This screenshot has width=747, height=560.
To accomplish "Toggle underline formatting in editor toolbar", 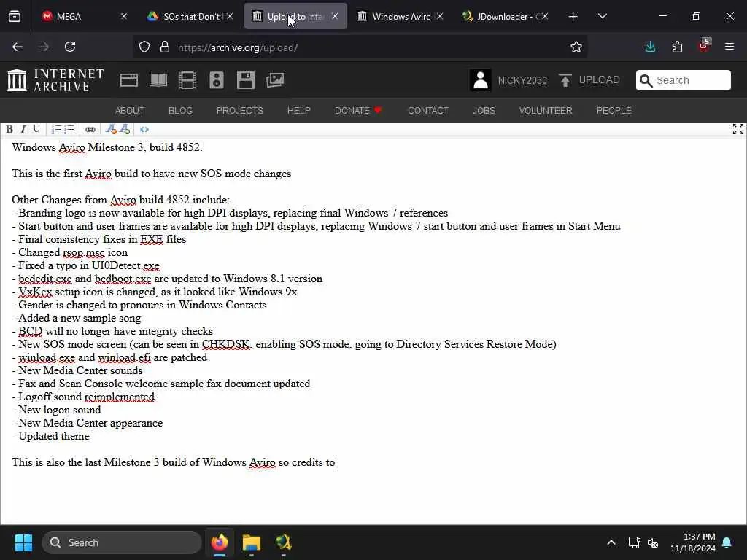I will (x=36, y=130).
